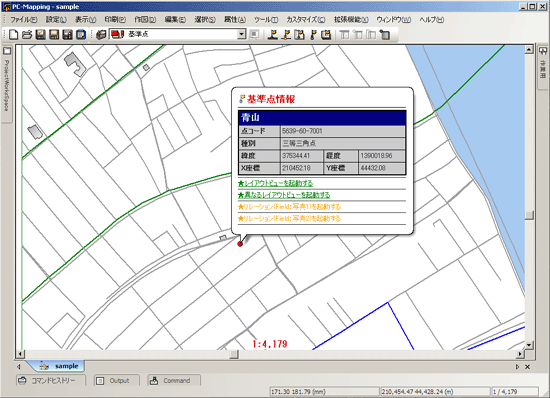The height and width of the screenshot is (398, 550).
Task: Open the 設定(L) menu
Action: click(x=56, y=20)
